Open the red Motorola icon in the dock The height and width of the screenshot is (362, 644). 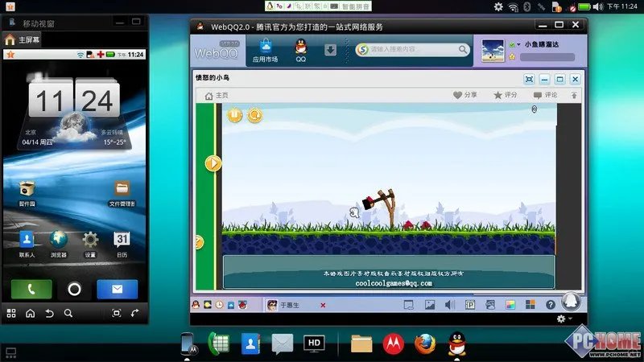tap(394, 344)
